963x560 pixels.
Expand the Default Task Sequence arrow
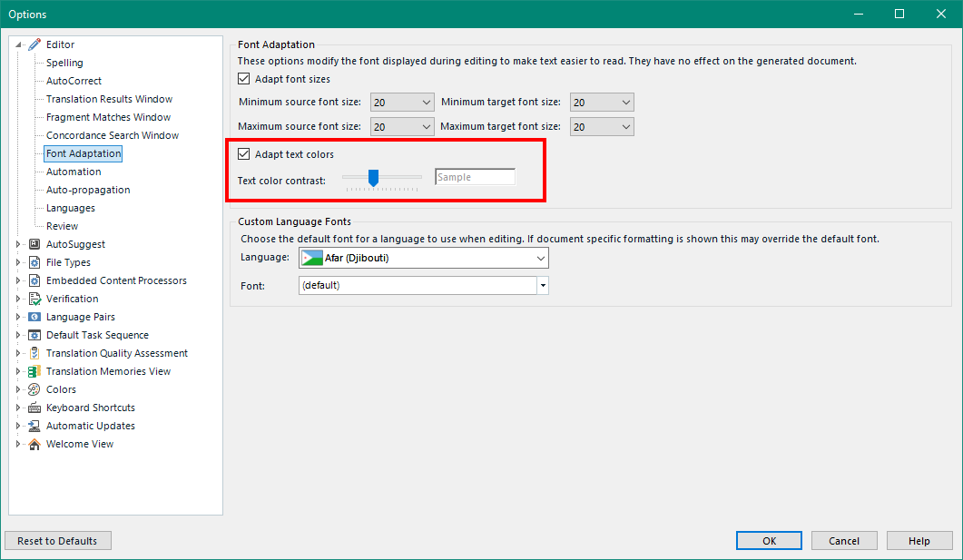point(18,335)
